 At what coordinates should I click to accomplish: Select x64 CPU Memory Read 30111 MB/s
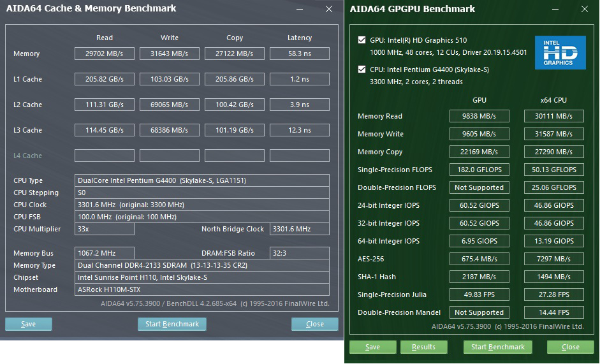[553, 116]
